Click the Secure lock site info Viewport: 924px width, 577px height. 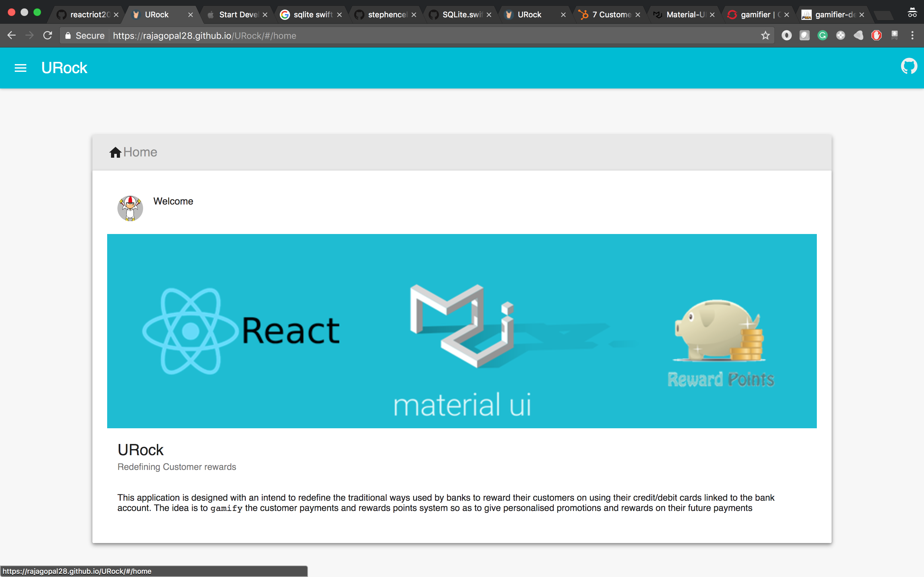click(85, 36)
